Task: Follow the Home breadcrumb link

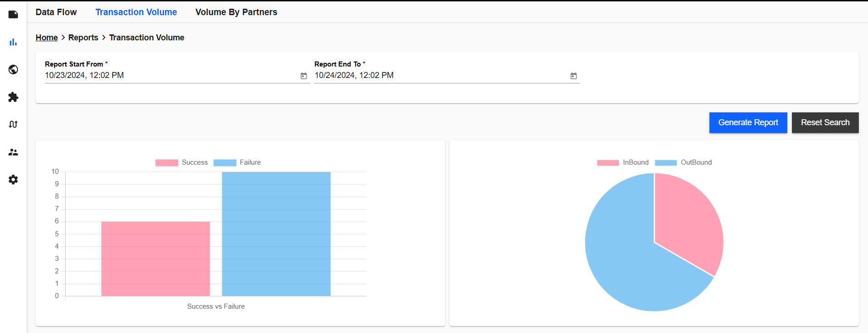Action: pyautogui.click(x=47, y=38)
